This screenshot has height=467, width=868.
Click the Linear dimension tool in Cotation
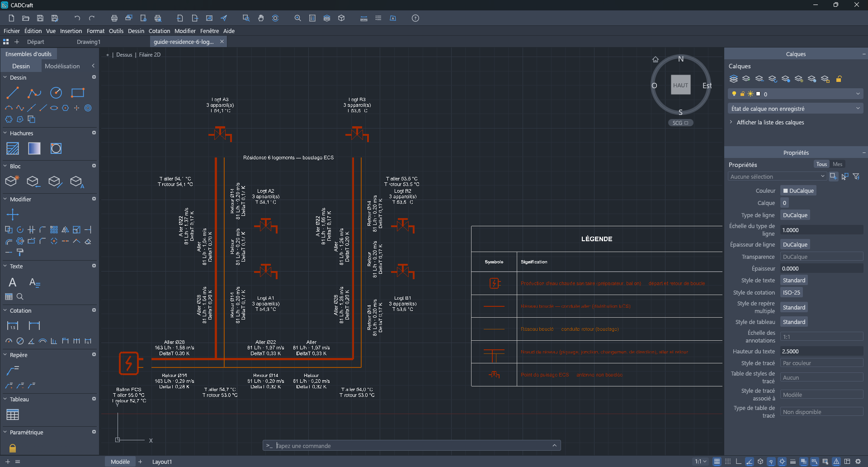(x=13, y=325)
